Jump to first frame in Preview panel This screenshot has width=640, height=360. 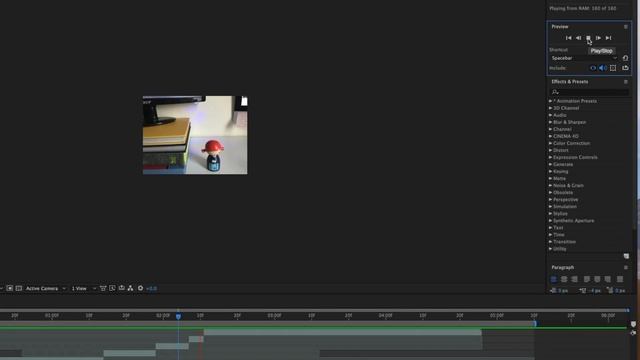[568, 38]
